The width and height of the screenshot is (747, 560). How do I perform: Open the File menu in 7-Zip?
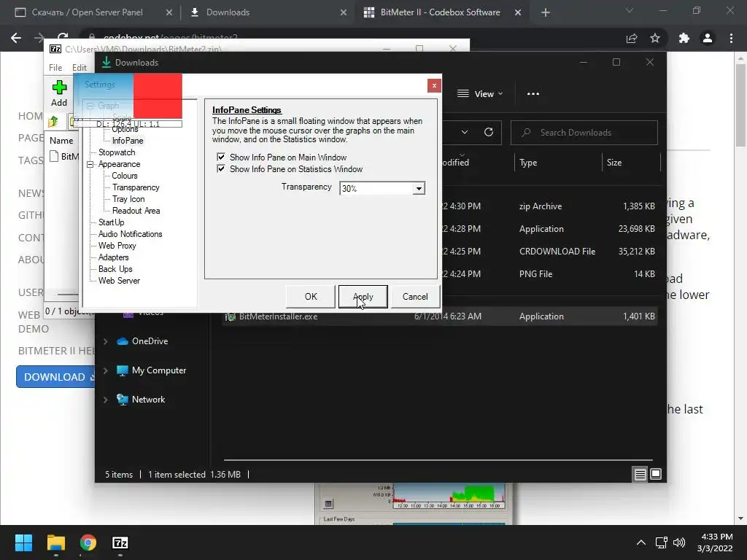(x=55, y=68)
